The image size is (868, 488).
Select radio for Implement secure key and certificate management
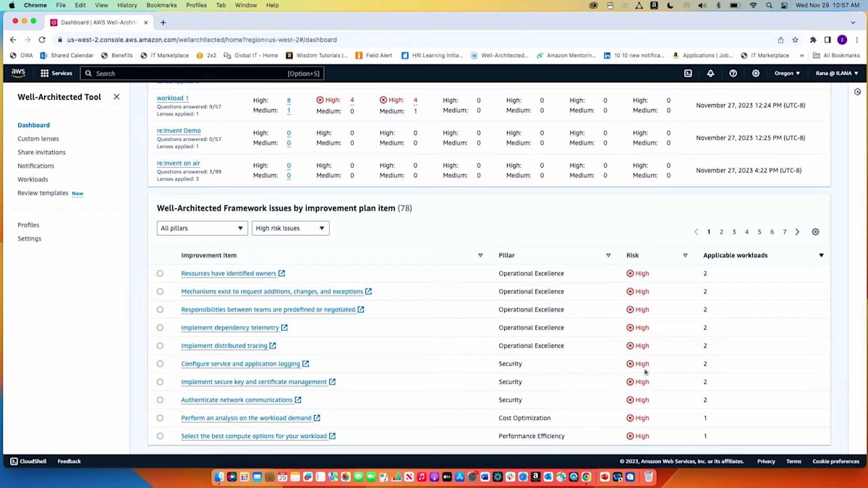tap(160, 382)
